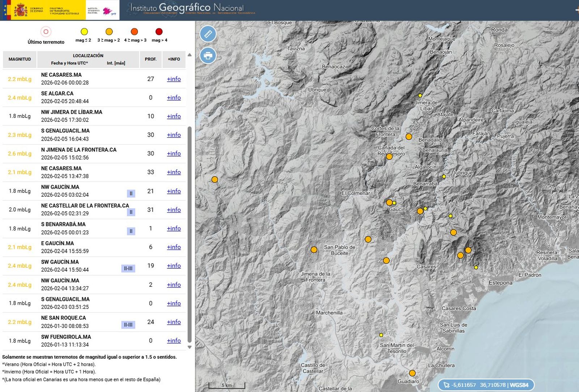Open +info for SW FUENGIROLA.MA earthquake
Screen dimensions: 579x392
tap(174, 340)
